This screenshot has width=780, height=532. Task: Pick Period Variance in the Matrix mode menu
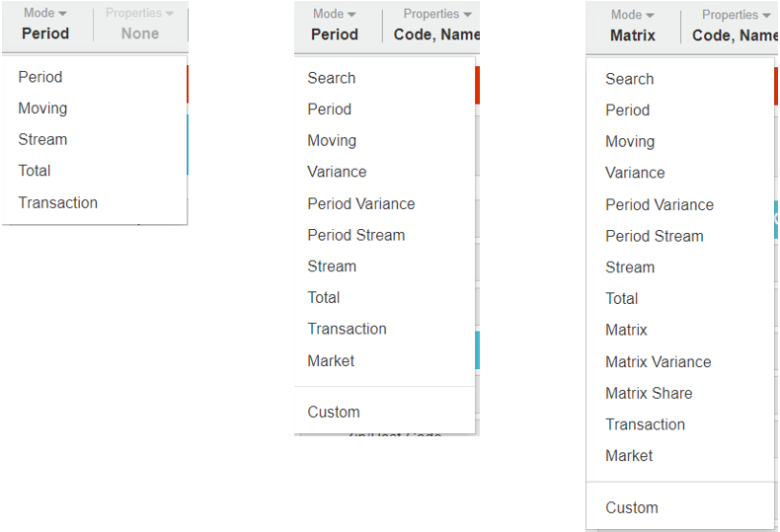point(659,204)
